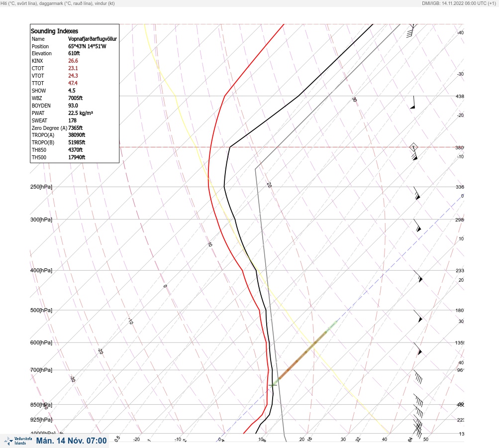499x448 pixels.
Task: Click the 400[hPa] pressure label
Action: (x=41, y=270)
